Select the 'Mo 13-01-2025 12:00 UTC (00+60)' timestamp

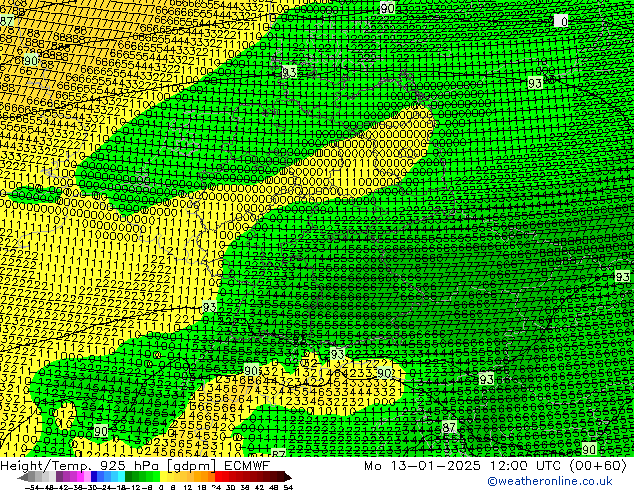[x=495, y=466]
